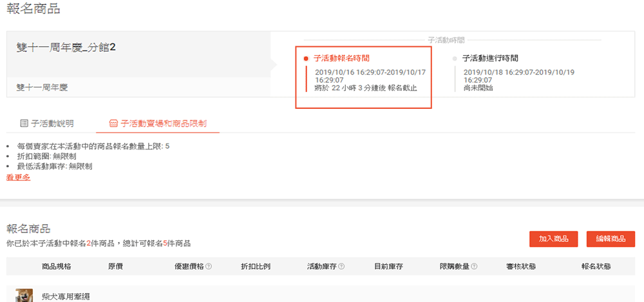Switch to the 子活動說明 tab
Viewport: 644px width, 302px height.
tap(52, 122)
